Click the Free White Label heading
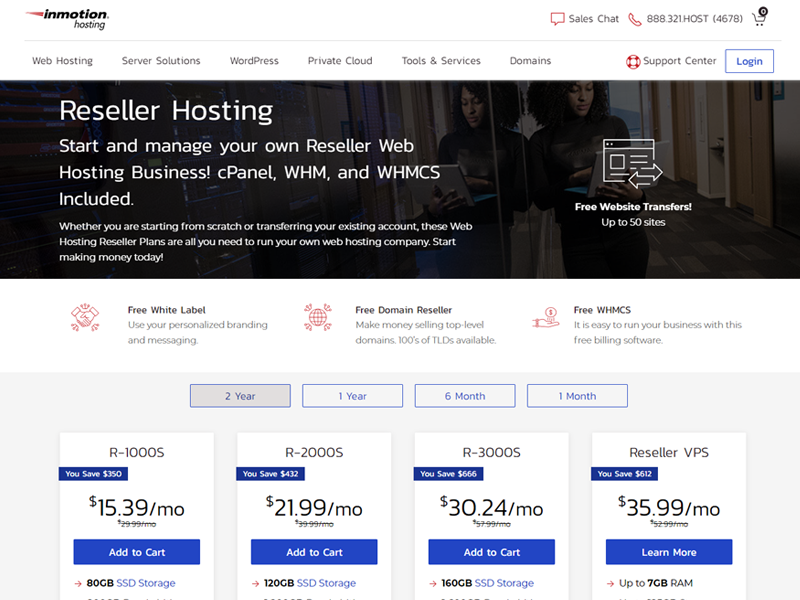Viewport: 800px width, 600px height. pyautogui.click(x=166, y=310)
